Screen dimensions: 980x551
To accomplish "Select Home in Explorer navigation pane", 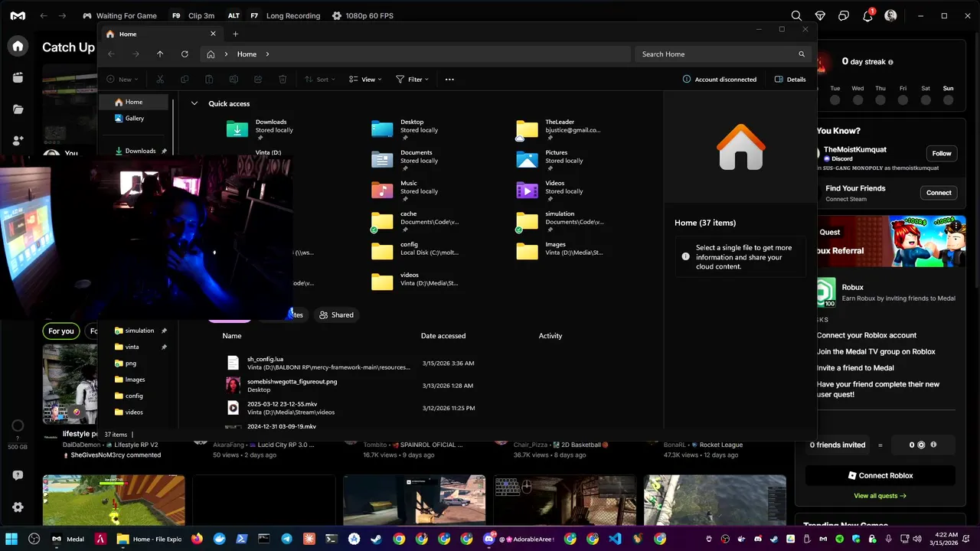I will coord(134,102).
